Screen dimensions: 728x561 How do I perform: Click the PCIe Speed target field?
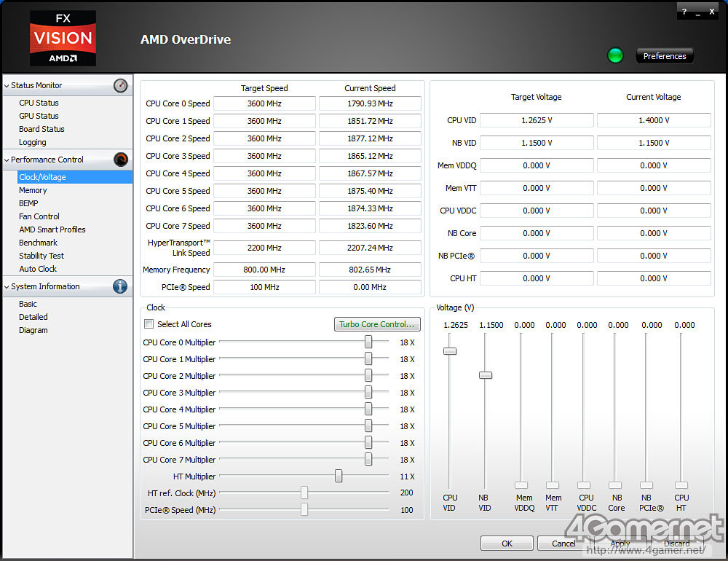point(264,287)
